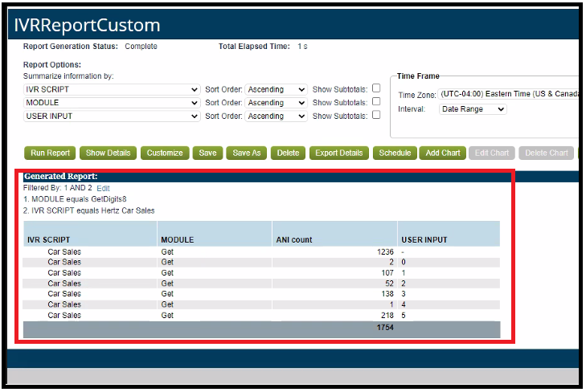Open Show Details view
The width and height of the screenshot is (586, 392).
108,153
